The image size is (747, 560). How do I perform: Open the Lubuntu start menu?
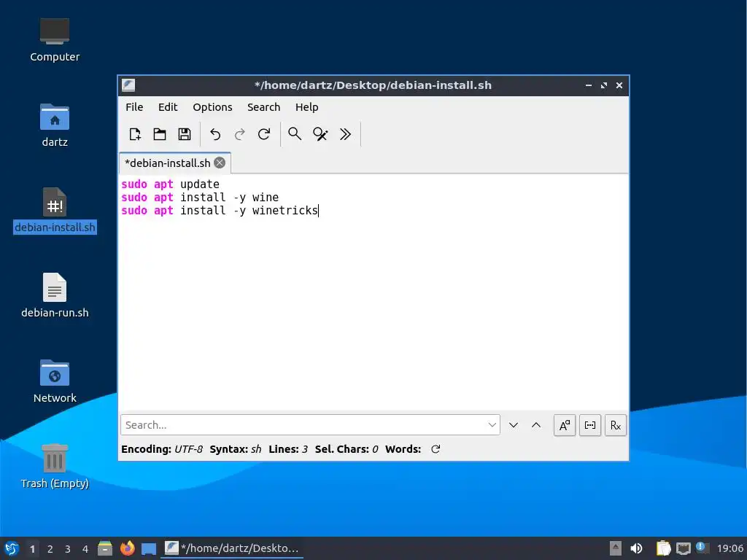tap(12, 548)
